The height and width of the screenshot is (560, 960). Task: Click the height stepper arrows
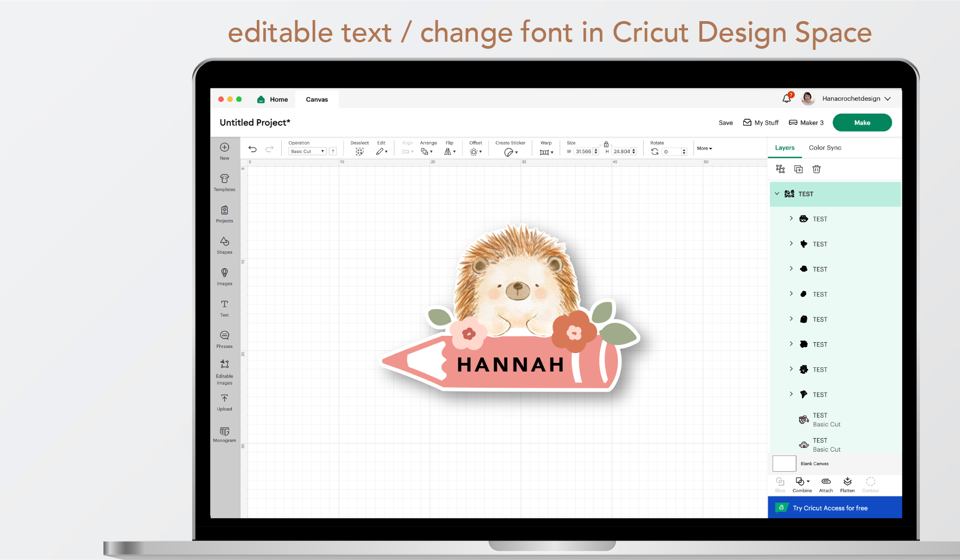(634, 152)
